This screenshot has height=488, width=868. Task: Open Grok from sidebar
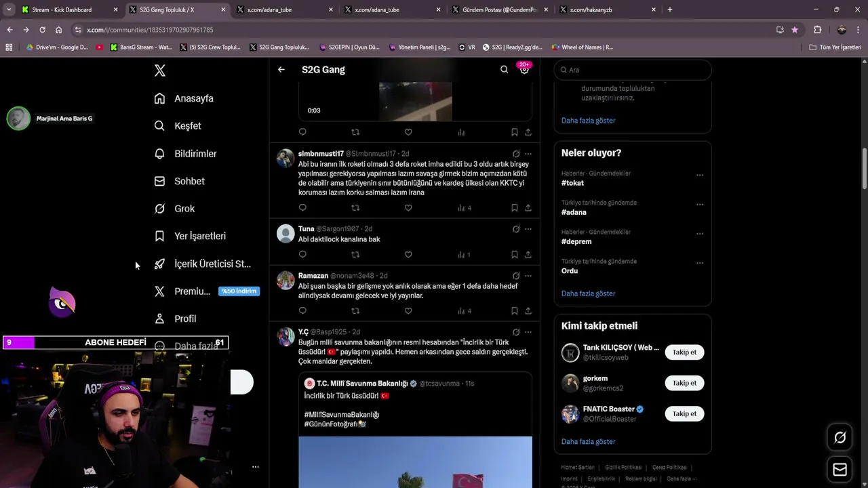[174, 209]
